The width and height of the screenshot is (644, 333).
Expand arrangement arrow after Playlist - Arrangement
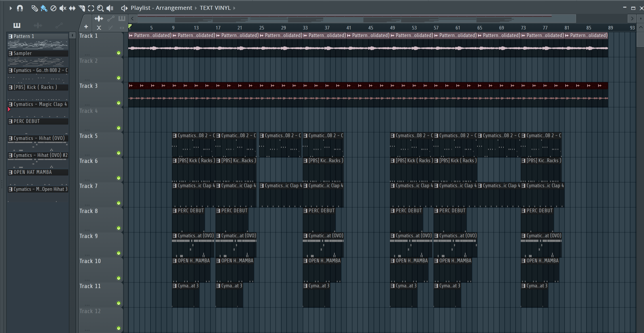click(196, 8)
